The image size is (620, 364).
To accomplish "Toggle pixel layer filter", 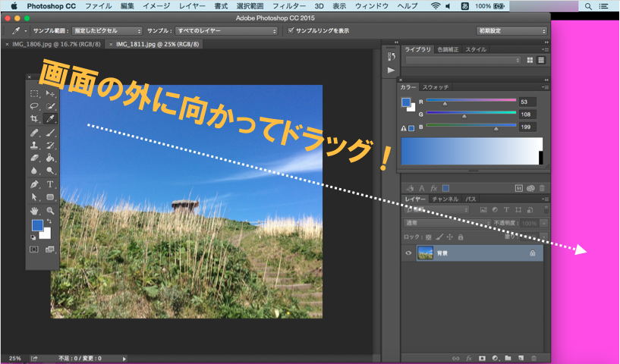I will point(483,210).
